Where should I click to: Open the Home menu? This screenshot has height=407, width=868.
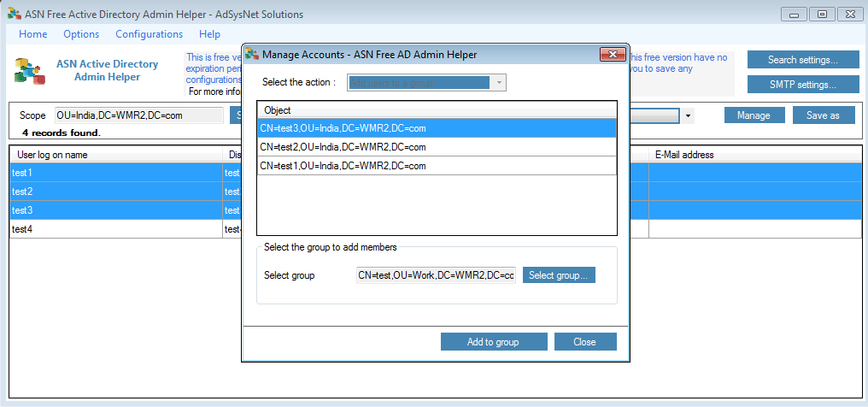pyautogui.click(x=33, y=34)
